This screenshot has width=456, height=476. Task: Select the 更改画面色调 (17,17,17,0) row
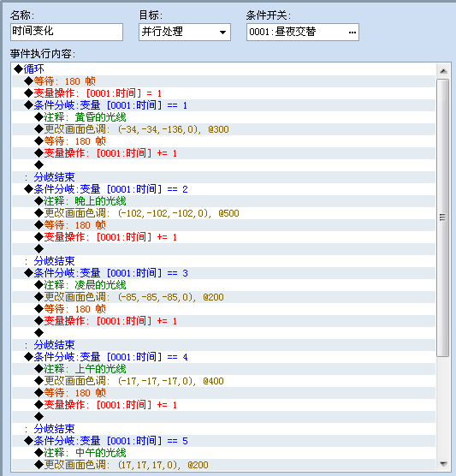pos(223,465)
